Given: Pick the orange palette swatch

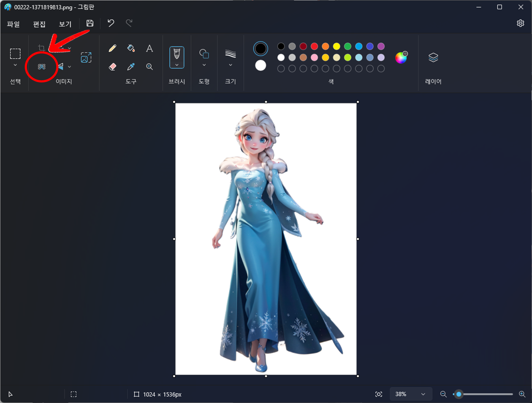Looking at the screenshot, I should pyautogui.click(x=325, y=46).
